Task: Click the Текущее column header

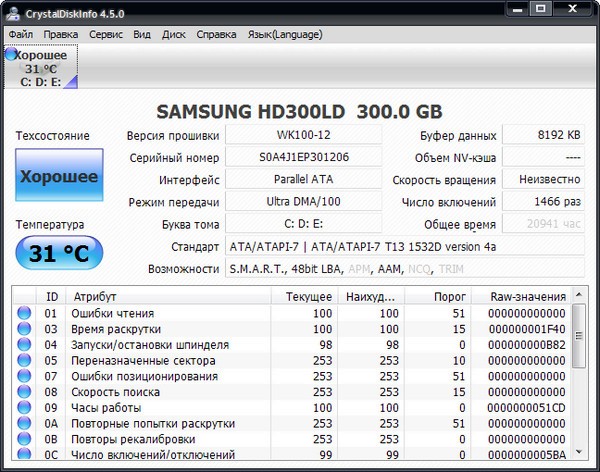Action: click(305, 296)
